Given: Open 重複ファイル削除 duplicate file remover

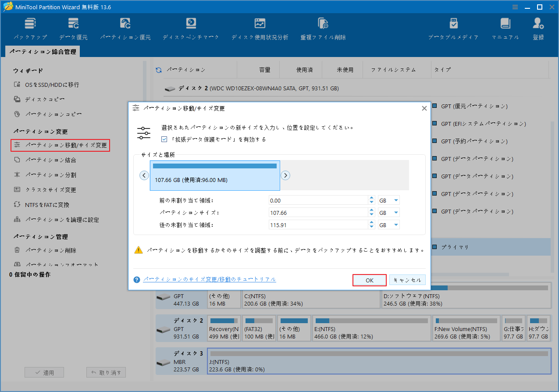Looking at the screenshot, I should click(323, 30).
